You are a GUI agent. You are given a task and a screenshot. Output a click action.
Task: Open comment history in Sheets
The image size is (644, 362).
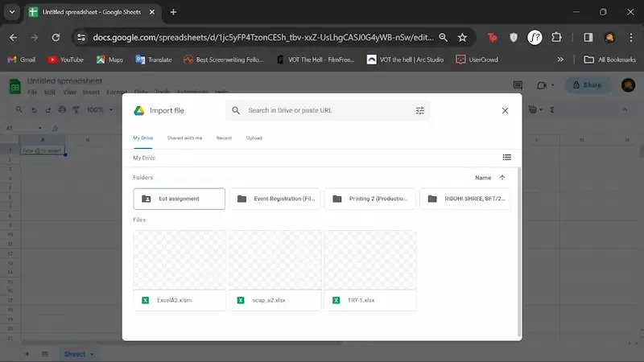(518, 85)
